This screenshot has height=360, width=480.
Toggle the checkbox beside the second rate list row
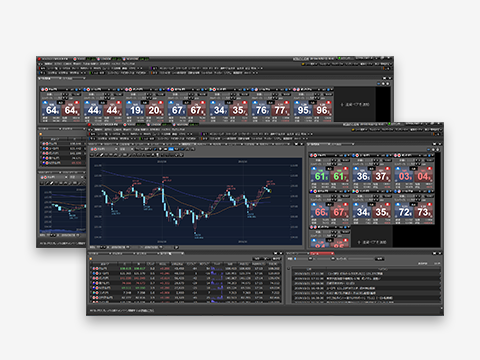91,273
